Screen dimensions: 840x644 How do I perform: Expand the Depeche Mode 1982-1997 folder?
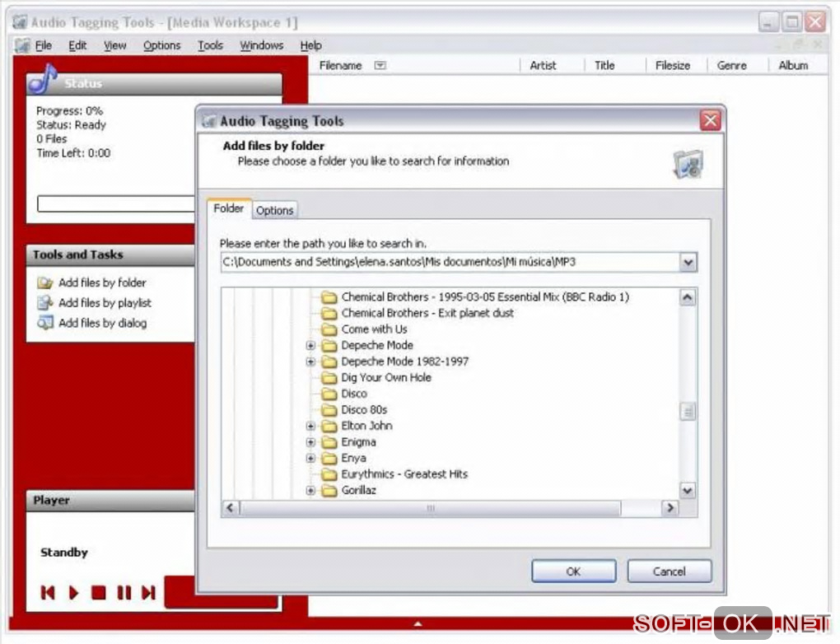310,362
